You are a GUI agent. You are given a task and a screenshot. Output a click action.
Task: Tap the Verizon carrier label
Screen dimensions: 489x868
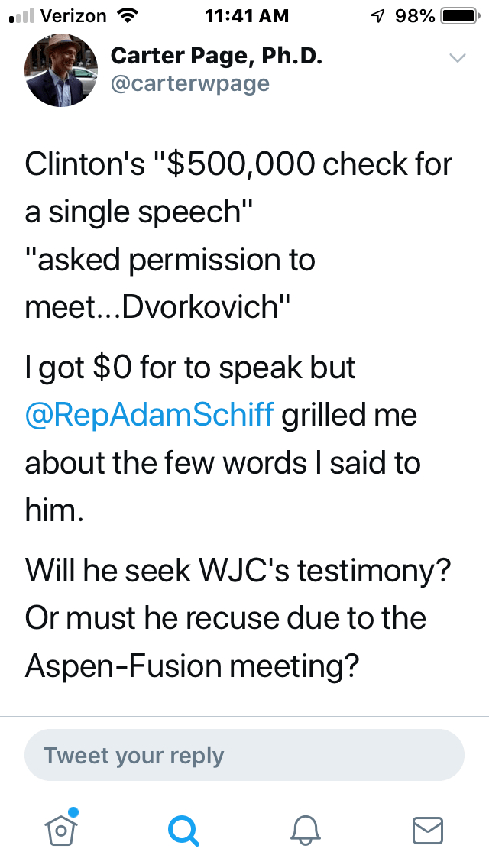73,15
